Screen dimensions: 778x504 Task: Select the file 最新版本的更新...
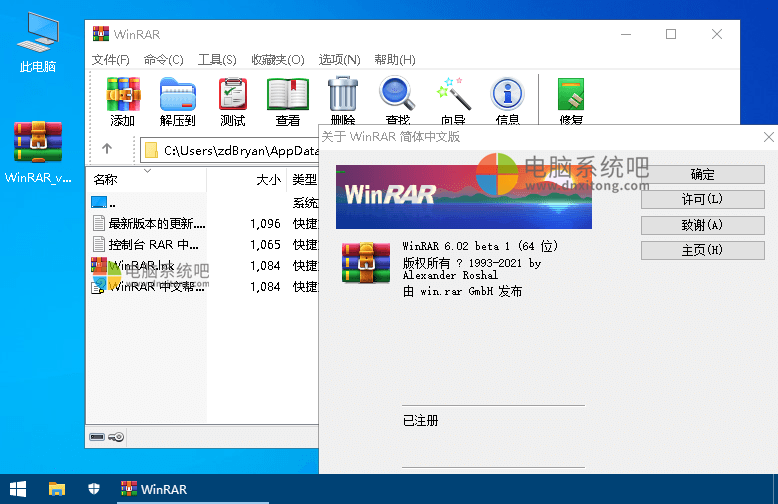click(x=204, y=224)
